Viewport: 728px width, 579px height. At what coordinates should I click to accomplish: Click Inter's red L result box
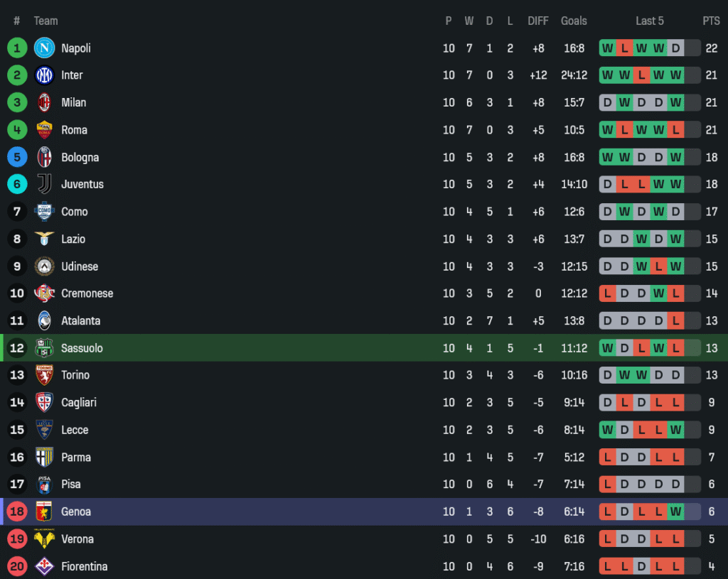641,75
